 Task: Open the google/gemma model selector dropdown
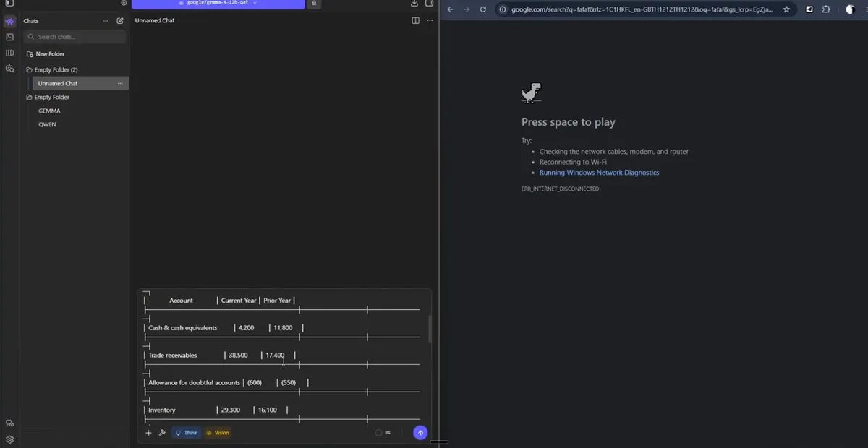coord(218,4)
